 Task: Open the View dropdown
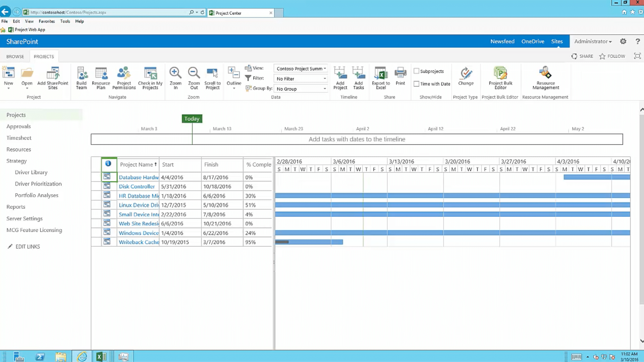(x=301, y=68)
